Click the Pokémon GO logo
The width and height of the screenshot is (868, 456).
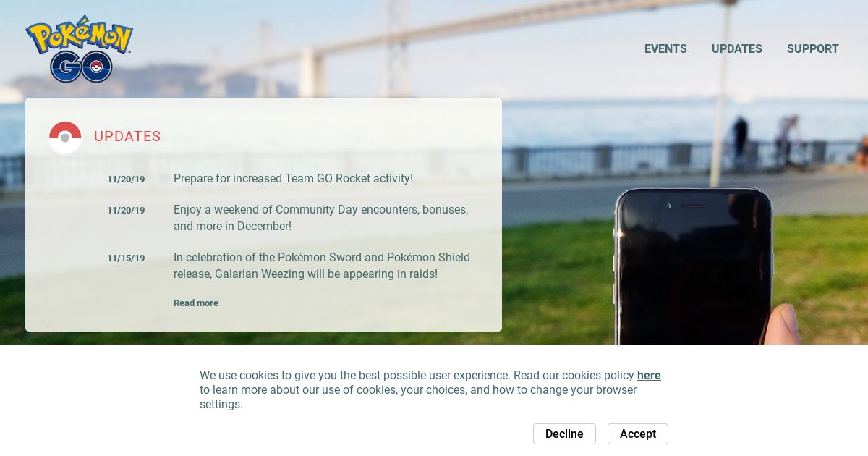pyautogui.click(x=80, y=48)
